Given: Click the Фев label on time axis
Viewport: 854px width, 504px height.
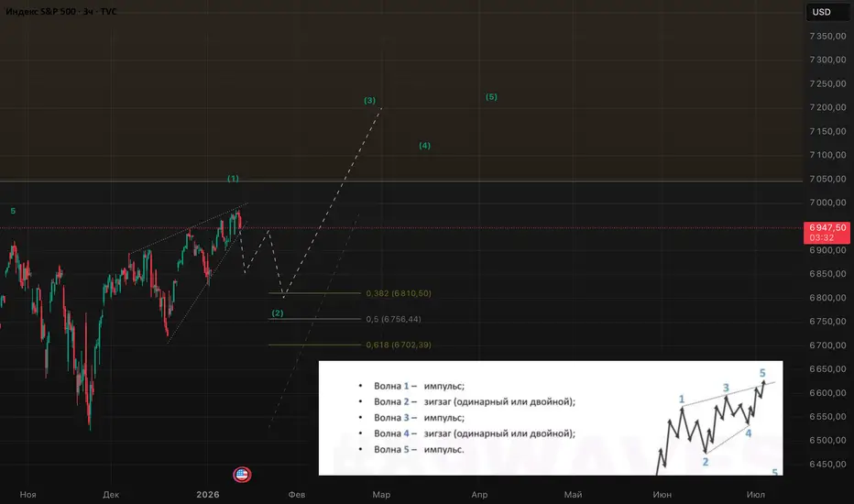Looking at the screenshot, I should [297, 494].
